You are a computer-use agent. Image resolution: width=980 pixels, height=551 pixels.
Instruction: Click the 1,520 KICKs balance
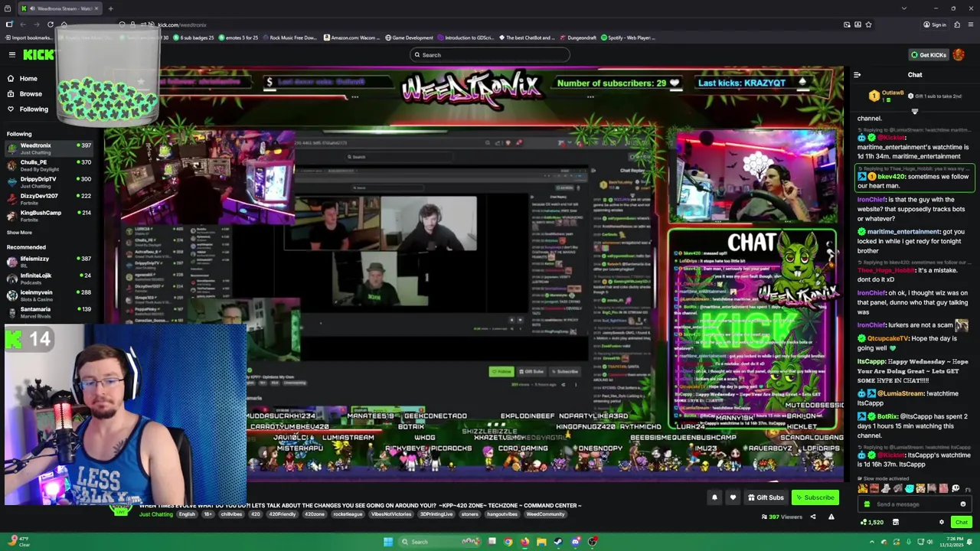(x=872, y=522)
